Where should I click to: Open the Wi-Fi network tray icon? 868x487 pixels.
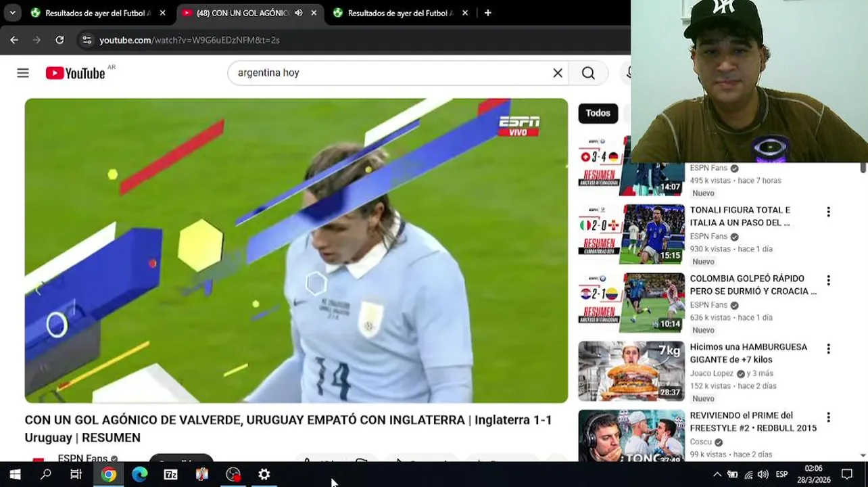point(748,475)
